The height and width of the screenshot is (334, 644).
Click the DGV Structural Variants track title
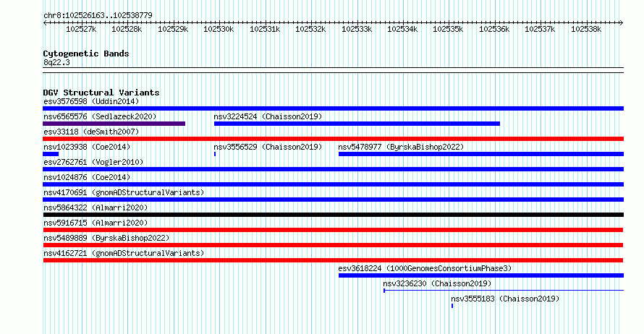pos(101,93)
